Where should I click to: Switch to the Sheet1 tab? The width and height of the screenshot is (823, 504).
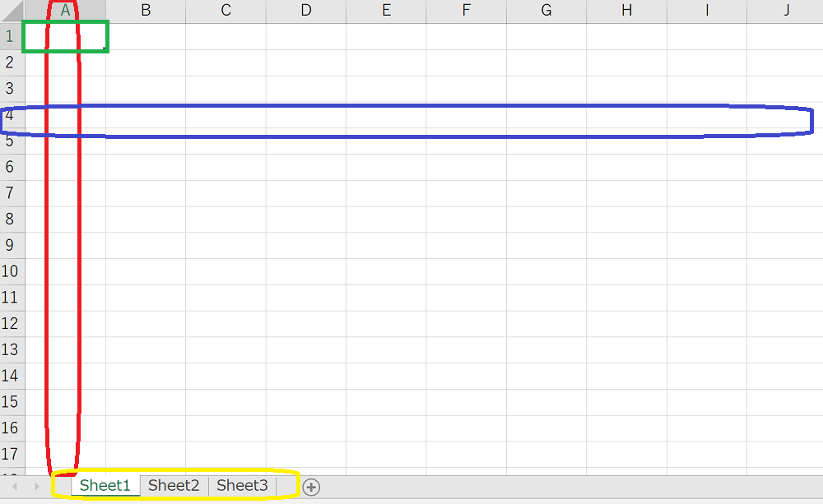pos(105,486)
